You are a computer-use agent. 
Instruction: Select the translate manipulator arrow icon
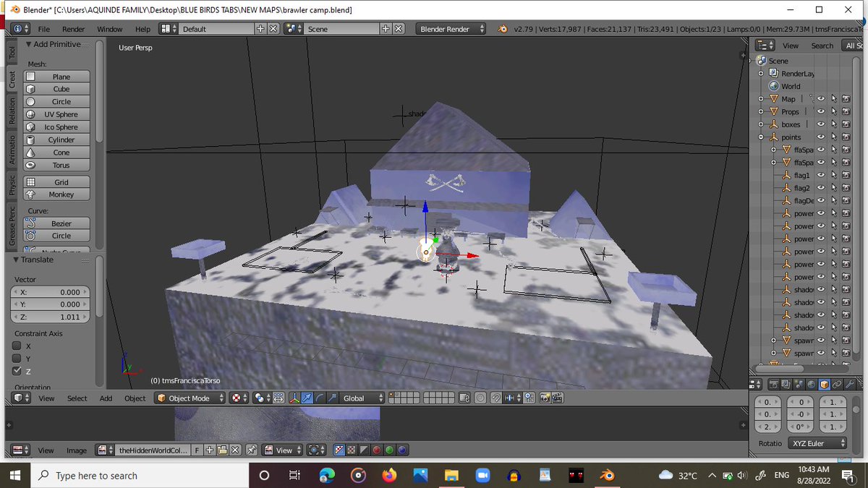(x=308, y=398)
